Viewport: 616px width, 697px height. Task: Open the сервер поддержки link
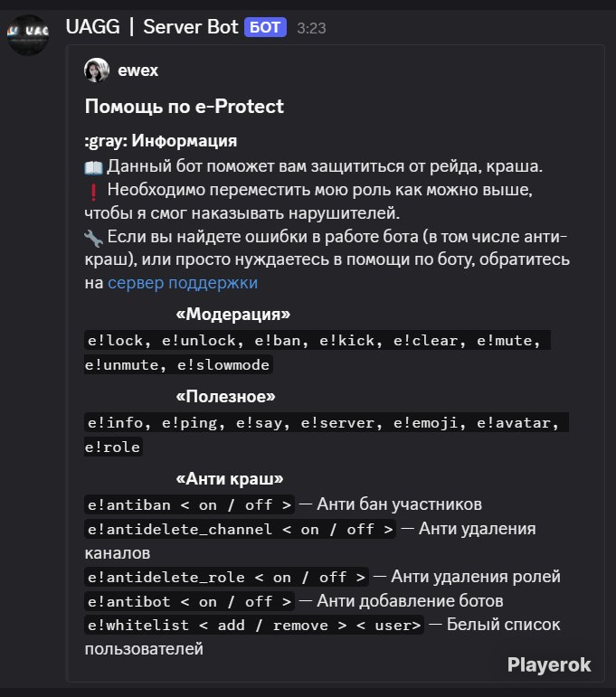[183, 283]
